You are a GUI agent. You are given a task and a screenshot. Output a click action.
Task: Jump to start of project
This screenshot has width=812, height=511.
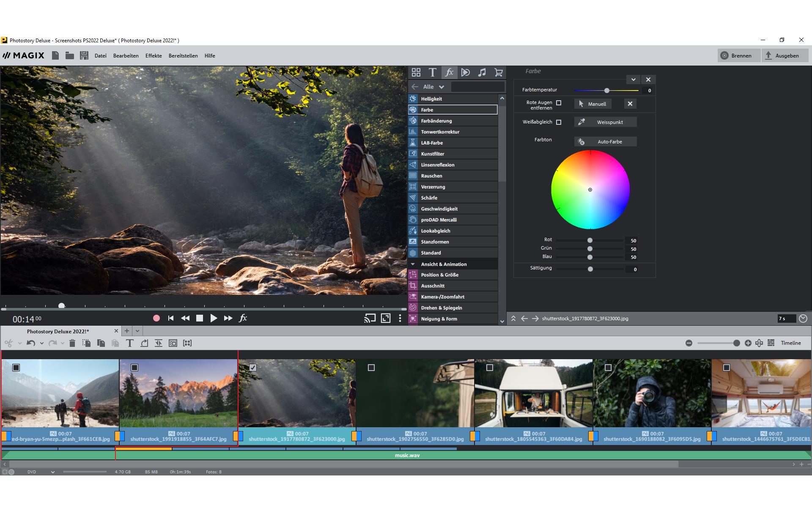(171, 318)
